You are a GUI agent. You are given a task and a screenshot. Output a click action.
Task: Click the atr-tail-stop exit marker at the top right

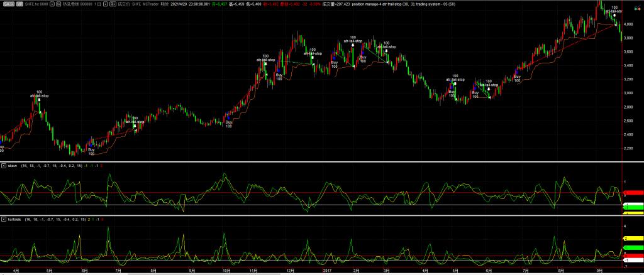[614, 10]
